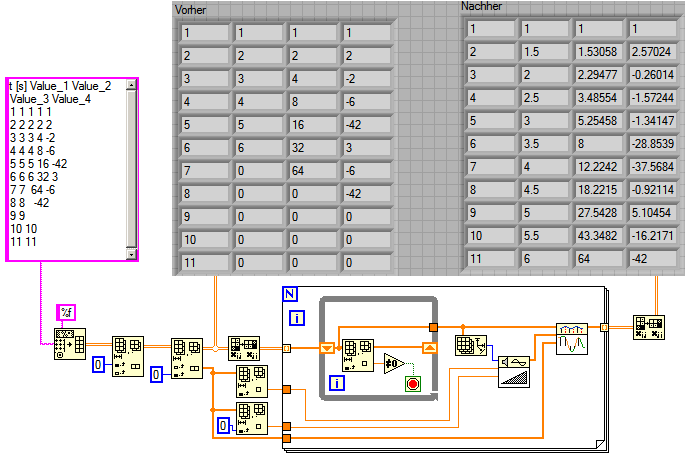The width and height of the screenshot is (685, 457).
Task: Select the Nachher cell containing 3.5
Action: pyautogui.click(x=545, y=144)
